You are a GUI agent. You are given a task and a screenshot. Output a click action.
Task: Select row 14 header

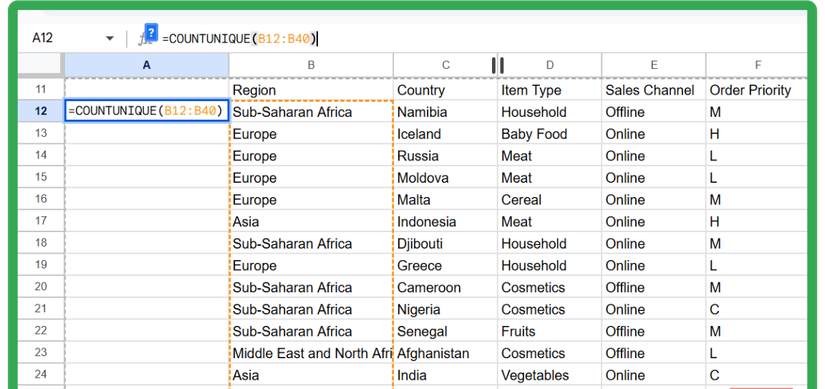tap(41, 155)
